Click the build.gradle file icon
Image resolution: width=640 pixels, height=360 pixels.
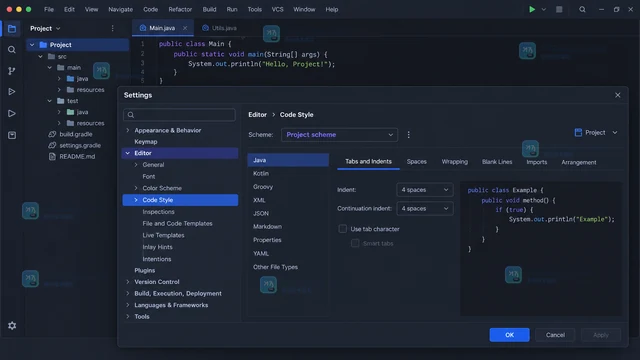point(52,134)
